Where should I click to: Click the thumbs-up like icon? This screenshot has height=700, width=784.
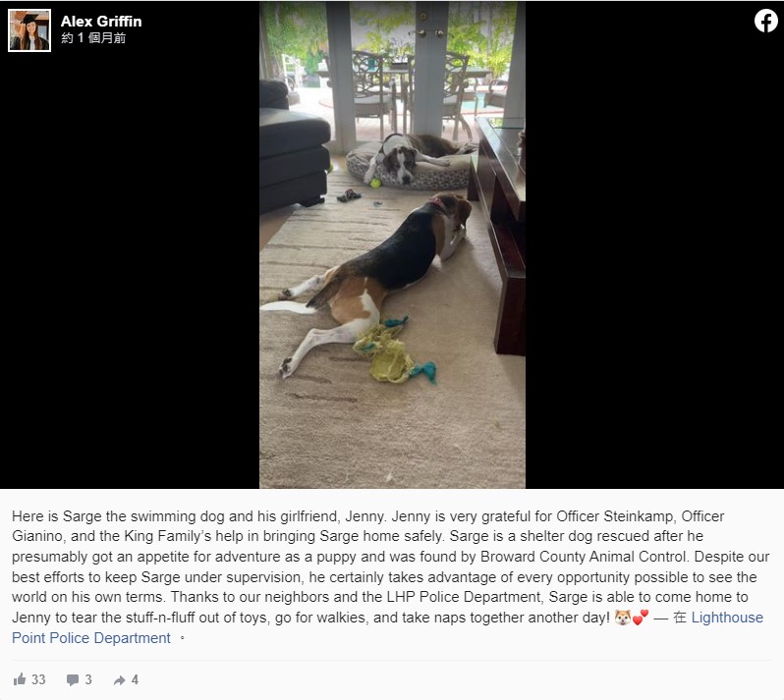click(x=20, y=679)
